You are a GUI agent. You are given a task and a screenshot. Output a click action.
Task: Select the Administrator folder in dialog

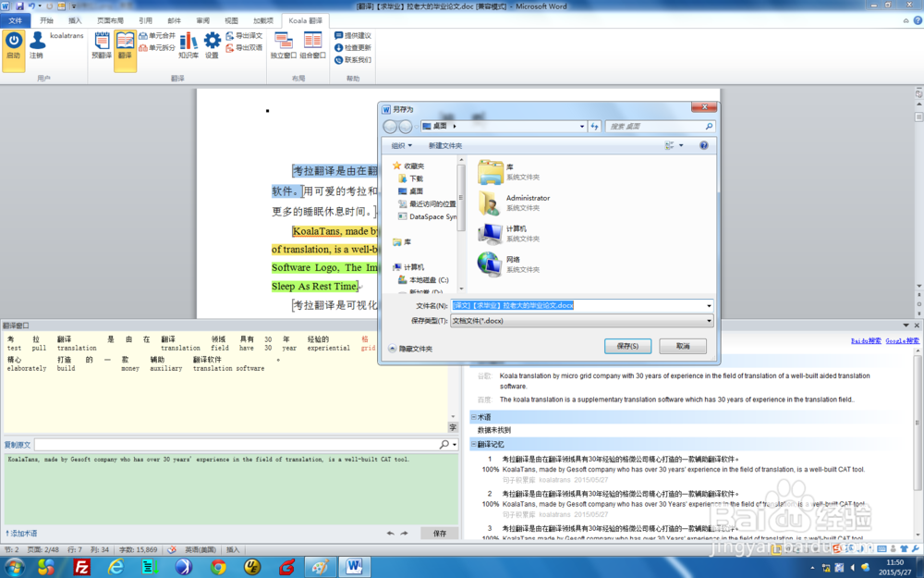[514, 203]
